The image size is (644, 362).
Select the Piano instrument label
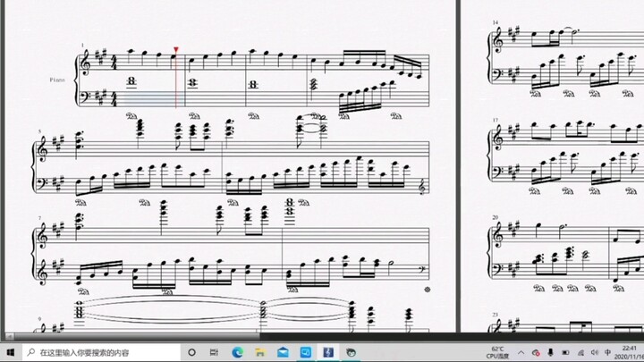click(57, 80)
